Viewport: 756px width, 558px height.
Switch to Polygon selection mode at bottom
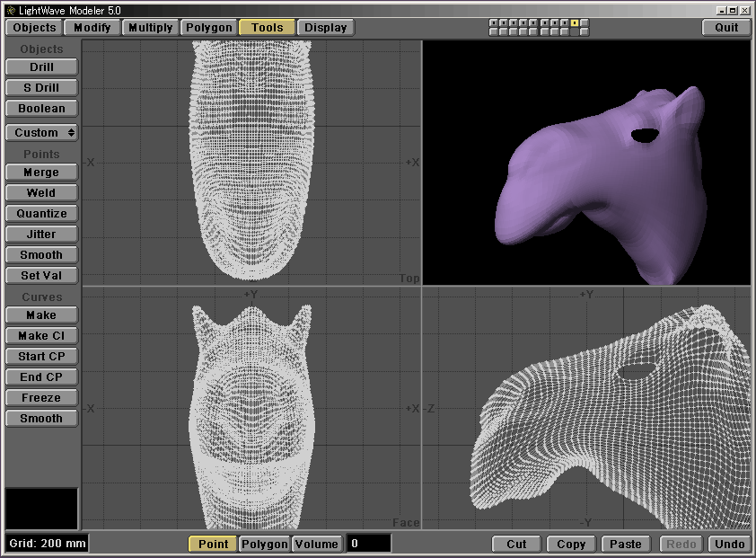click(x=265, y=544)
